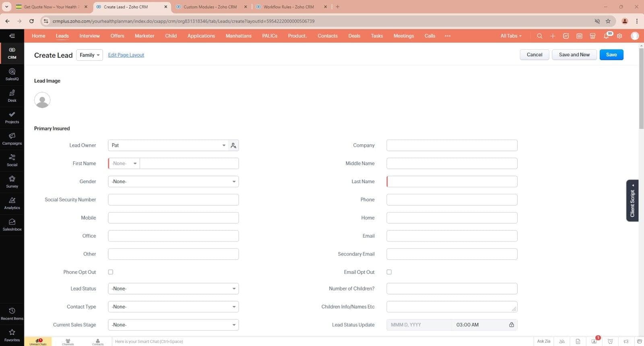Enable the Email Opt Out checkbox
Screen dimensions: 644x346
(x=389, y=272)
